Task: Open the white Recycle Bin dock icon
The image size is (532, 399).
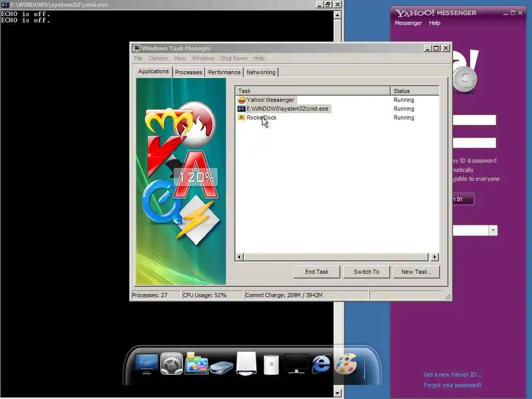Action: point(271,365)
